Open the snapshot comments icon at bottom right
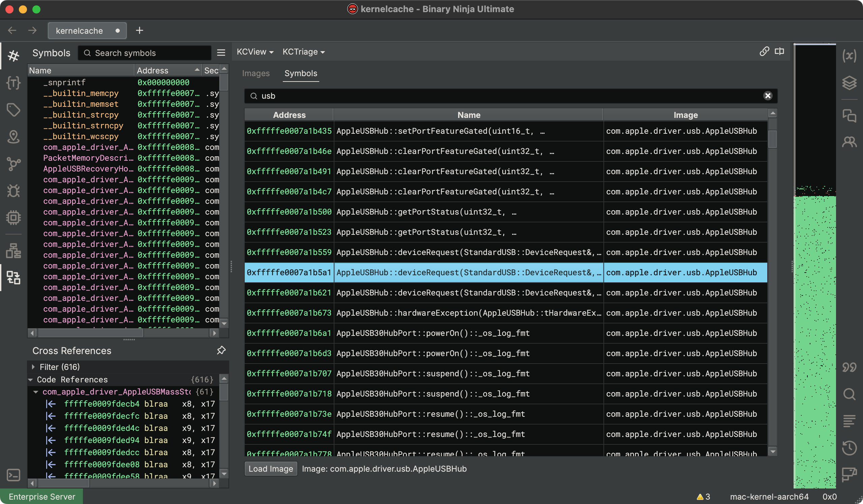This screenshot has width=863, height=504. [849, 475]
